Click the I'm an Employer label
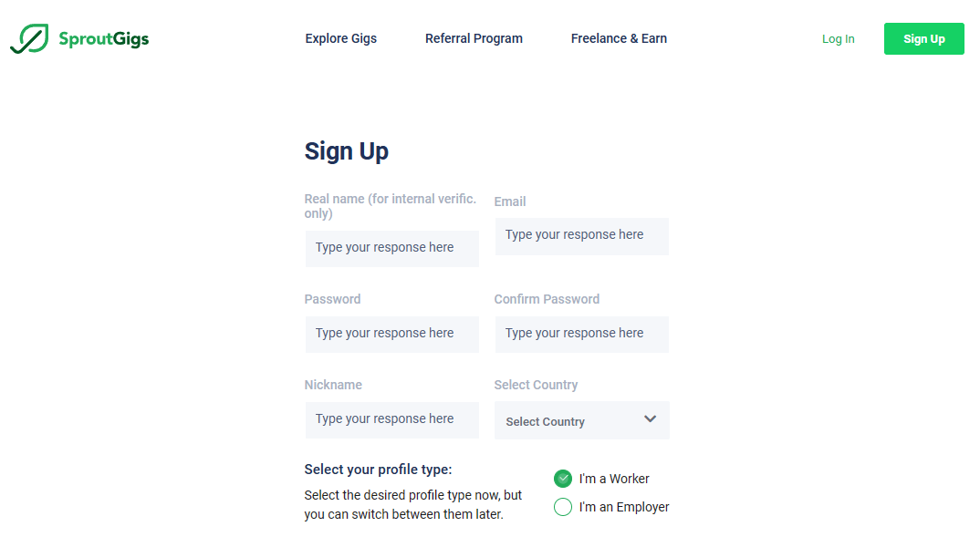The image size is (980, 537). tap(624, 507)
